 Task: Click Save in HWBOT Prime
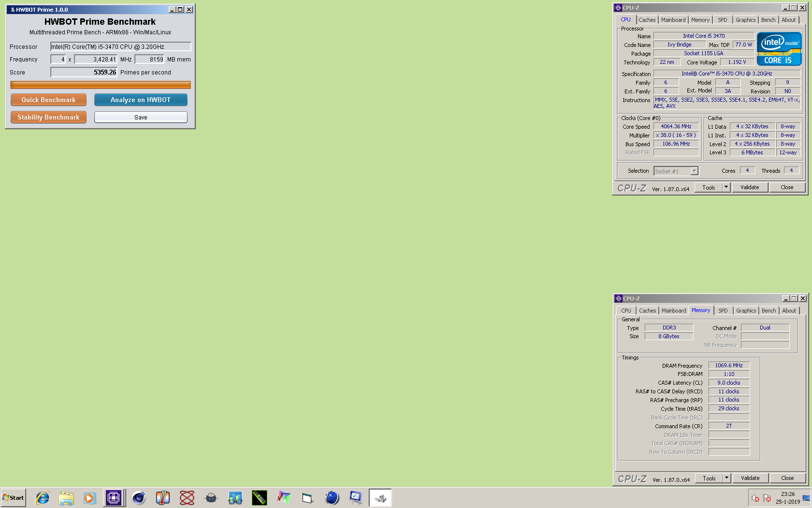tap(141, 117)
